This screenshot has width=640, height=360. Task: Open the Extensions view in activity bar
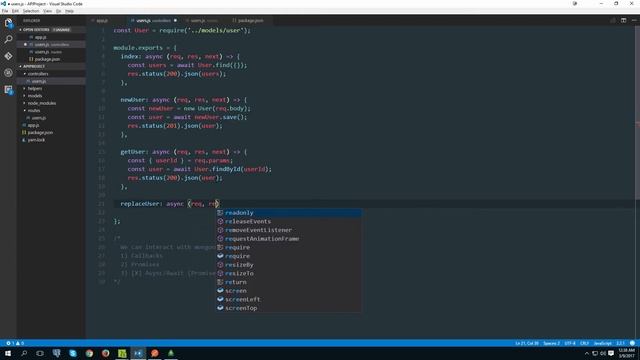(8, 90)
